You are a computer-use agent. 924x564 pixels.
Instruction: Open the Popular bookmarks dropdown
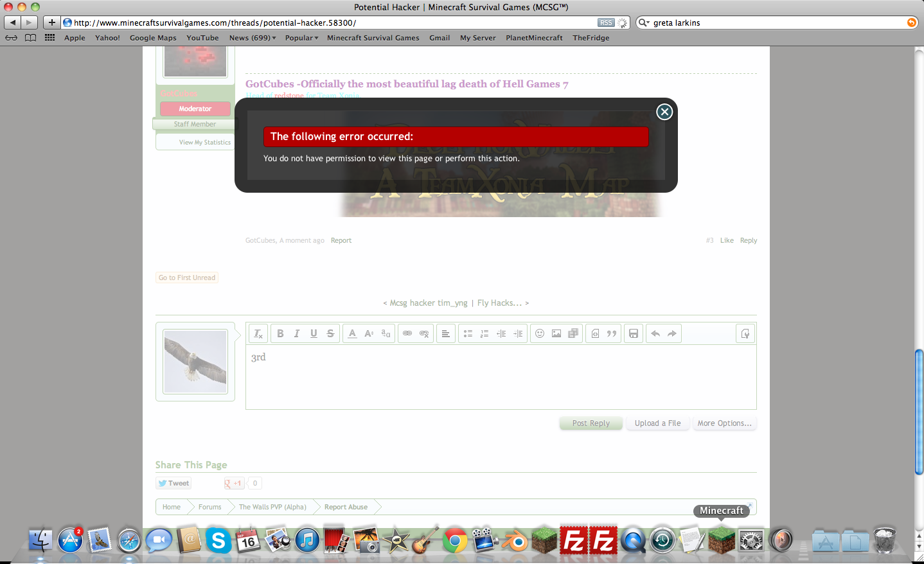(301, 38)
